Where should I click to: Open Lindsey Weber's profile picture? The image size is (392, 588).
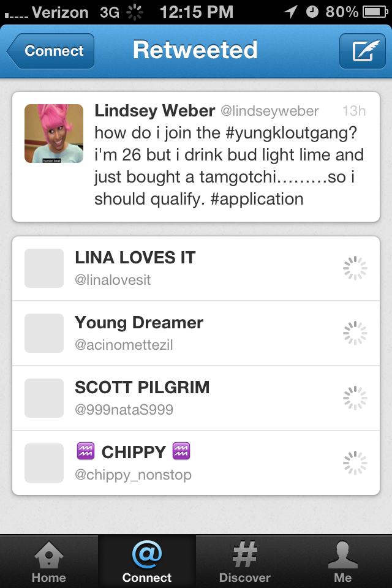pos(54,134)
